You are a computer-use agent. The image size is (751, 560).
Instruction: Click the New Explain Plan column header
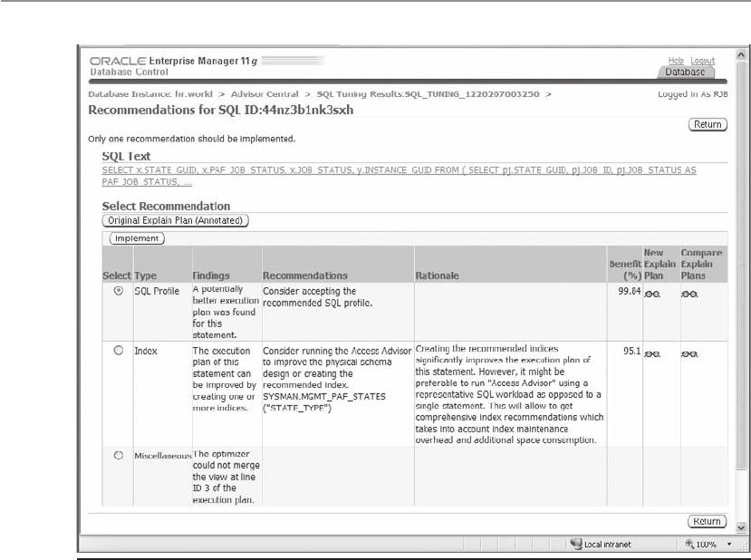tap(660, 264)
